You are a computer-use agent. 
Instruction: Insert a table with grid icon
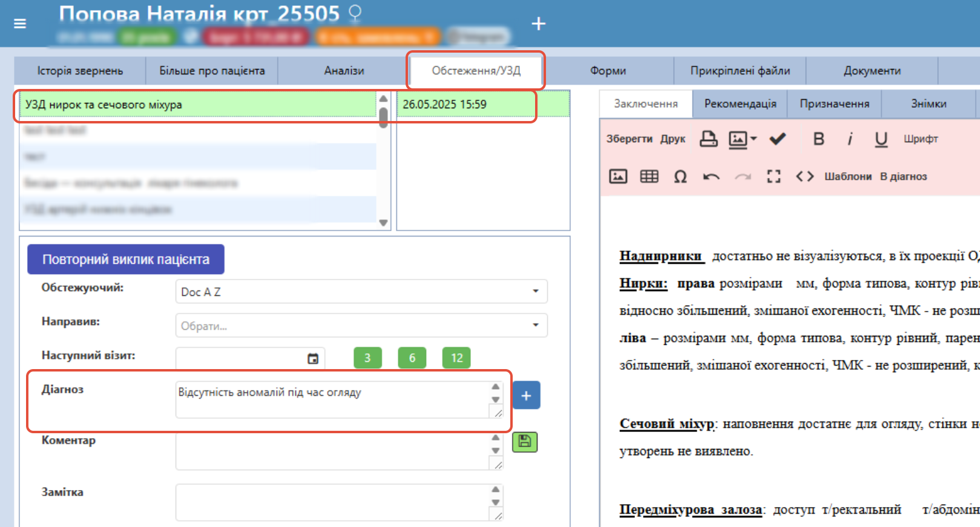tap(649, 177)
